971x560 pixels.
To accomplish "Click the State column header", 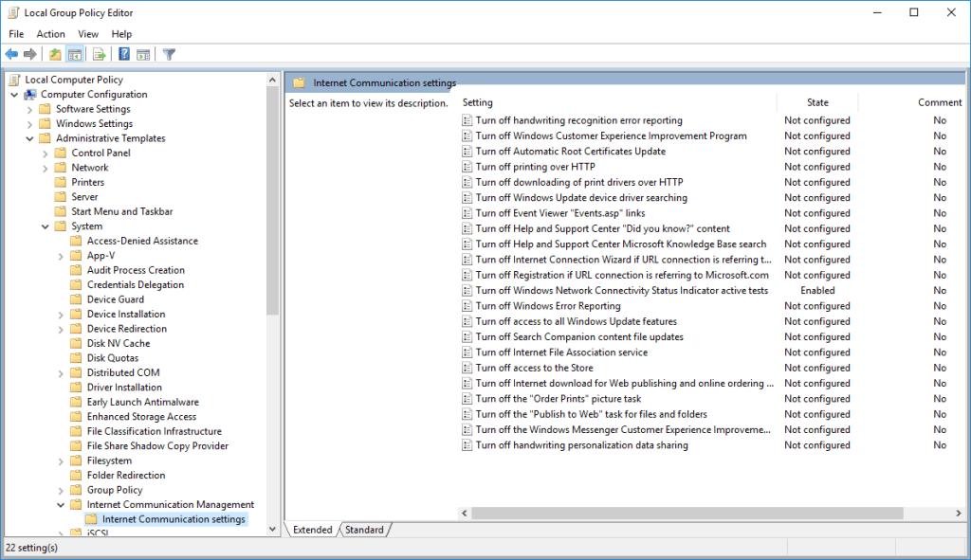I will [x=817, y=102].
